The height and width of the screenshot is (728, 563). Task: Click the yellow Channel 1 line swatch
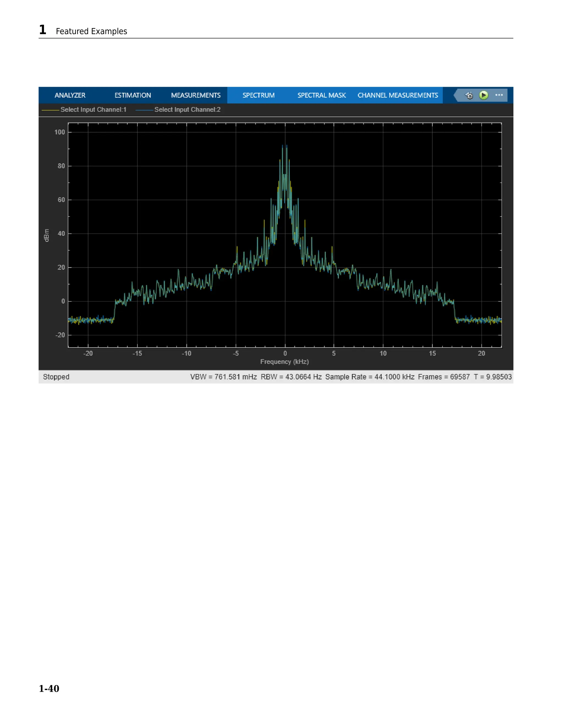[50, 110]
